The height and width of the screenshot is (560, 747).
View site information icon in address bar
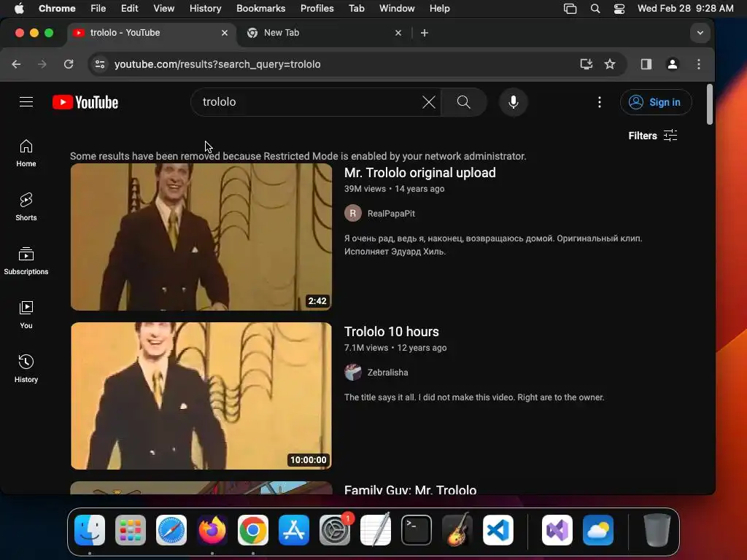click(x=99, y=64)
